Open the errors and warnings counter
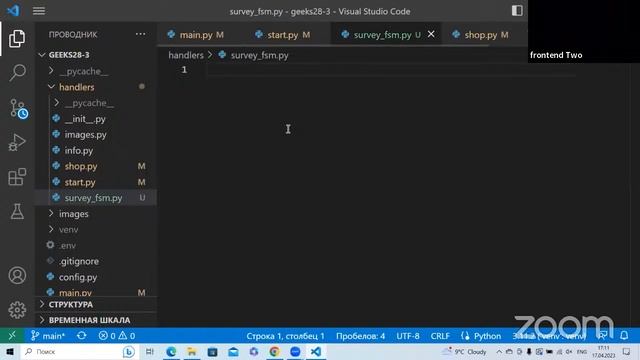The height and width of the screenshot is (360, 640). [x=117, y=336]
